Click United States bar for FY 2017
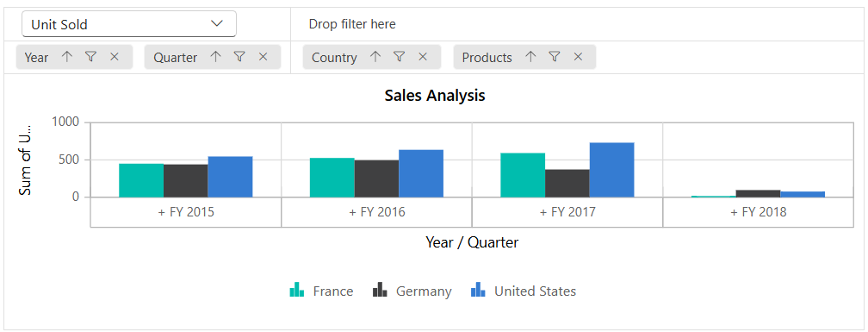 [611, 170]
